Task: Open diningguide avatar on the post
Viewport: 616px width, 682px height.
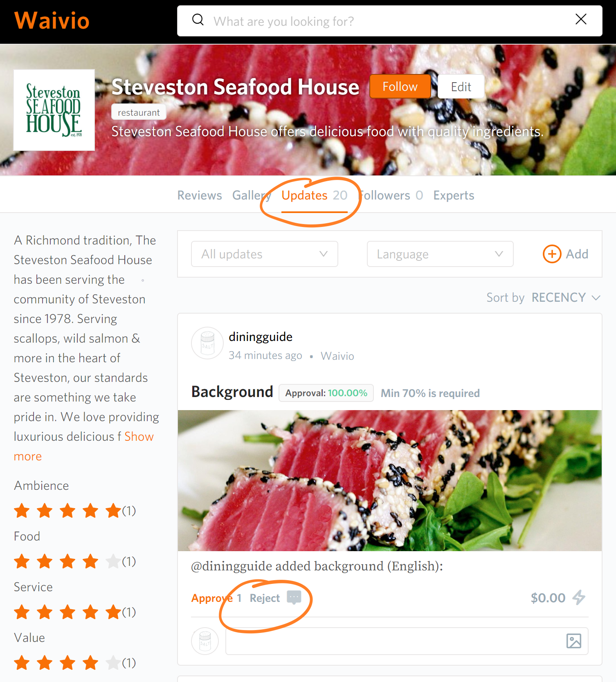Action: (x=207, y=343)
